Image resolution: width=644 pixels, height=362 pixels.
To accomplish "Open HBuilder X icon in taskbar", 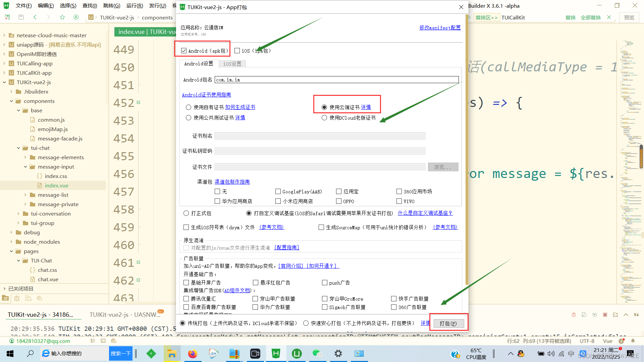I will (276, 354).
